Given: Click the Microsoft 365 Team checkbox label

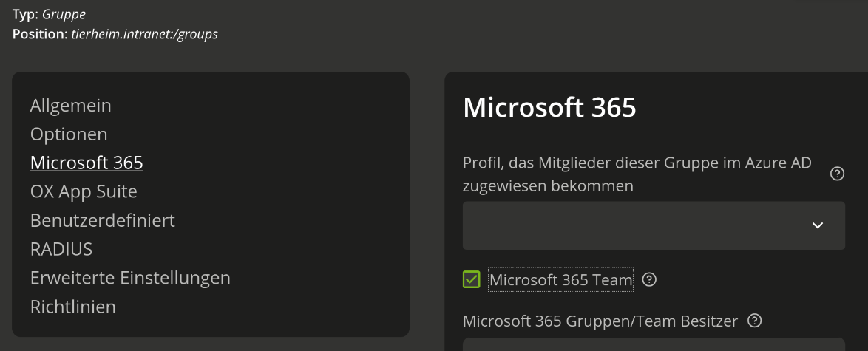Looking at the screenshot, I should click(x=561, y=279).
